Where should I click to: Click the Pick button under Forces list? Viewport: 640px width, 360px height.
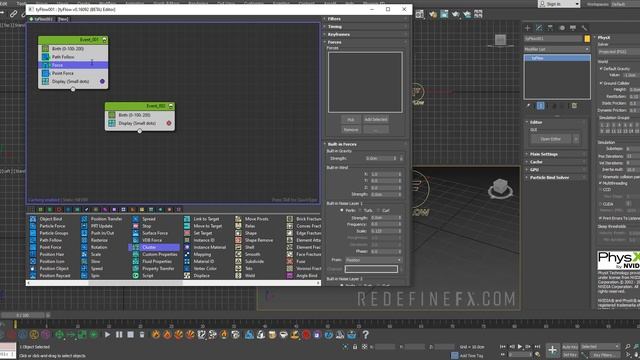click(351, 120)
